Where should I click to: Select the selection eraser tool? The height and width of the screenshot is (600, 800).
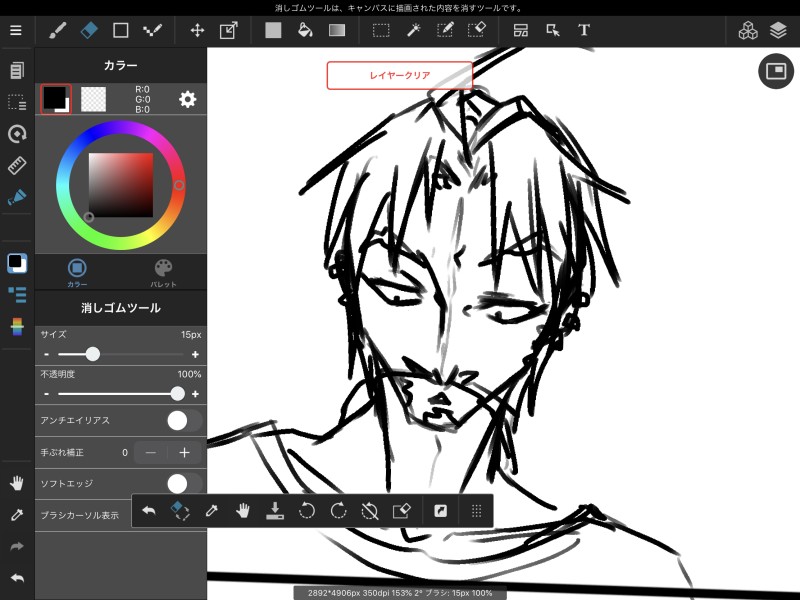pyautogui.click(x=477, y=31)
